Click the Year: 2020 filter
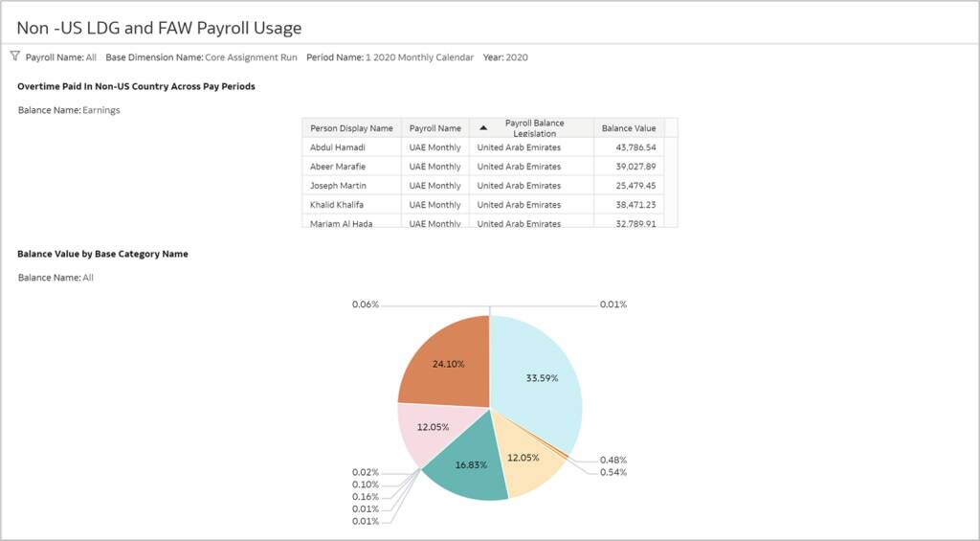 (505, 56)
